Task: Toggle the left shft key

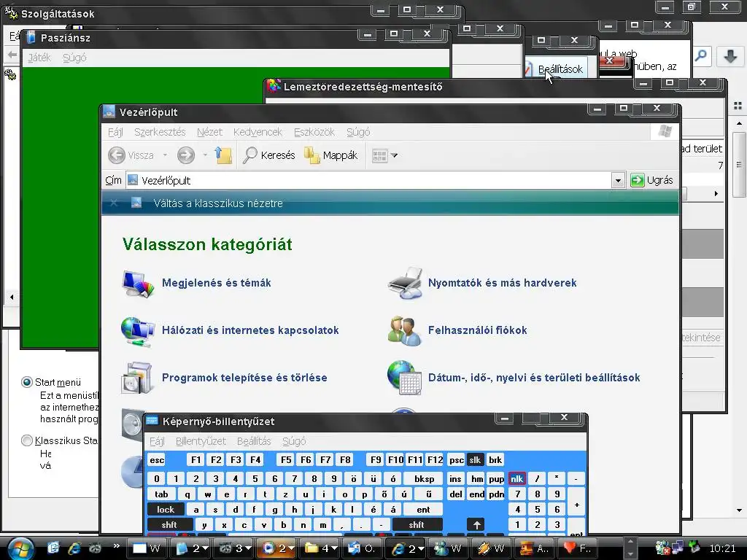Action: 169,525
